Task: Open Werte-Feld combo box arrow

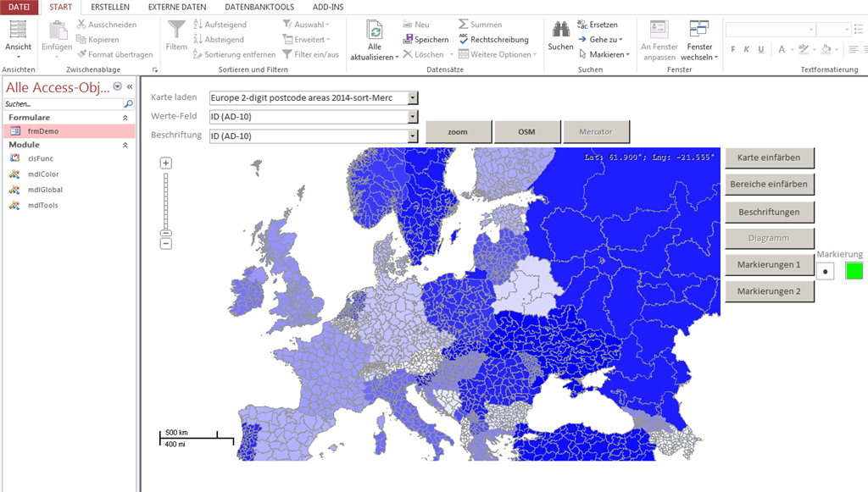Action: [413, 117]
